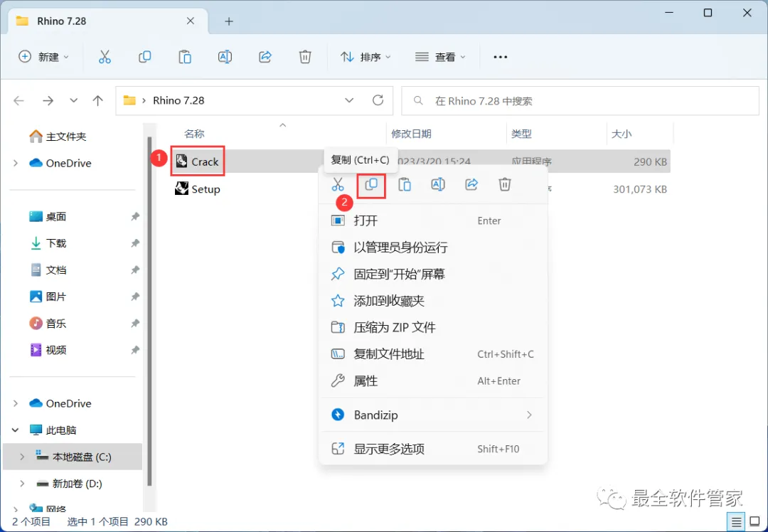Viewport: 768px width, 532px height.
Task: Choose 显示更多选项 in the context menu
Action: coord(433,449)
